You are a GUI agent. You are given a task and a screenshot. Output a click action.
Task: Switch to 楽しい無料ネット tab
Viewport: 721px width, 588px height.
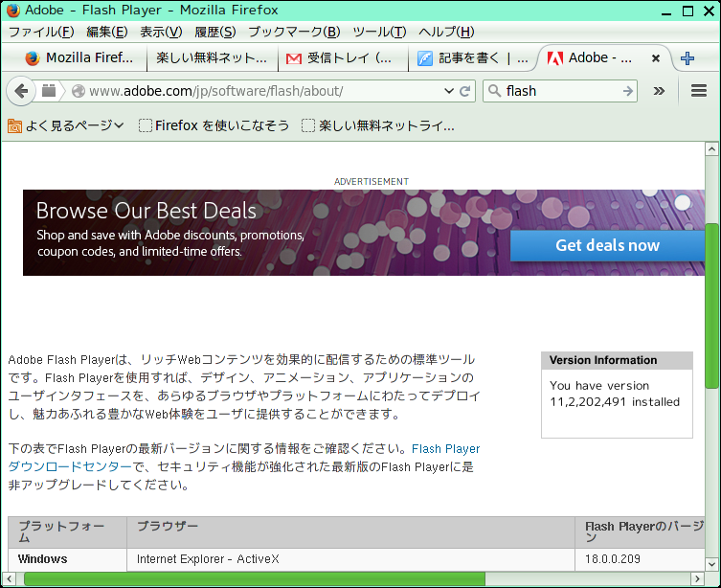213,57
